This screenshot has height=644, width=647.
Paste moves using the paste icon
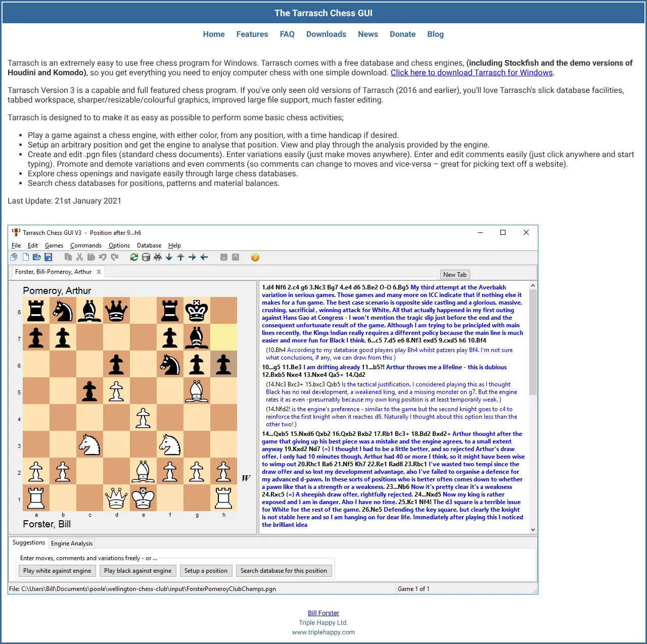point(91,257)
